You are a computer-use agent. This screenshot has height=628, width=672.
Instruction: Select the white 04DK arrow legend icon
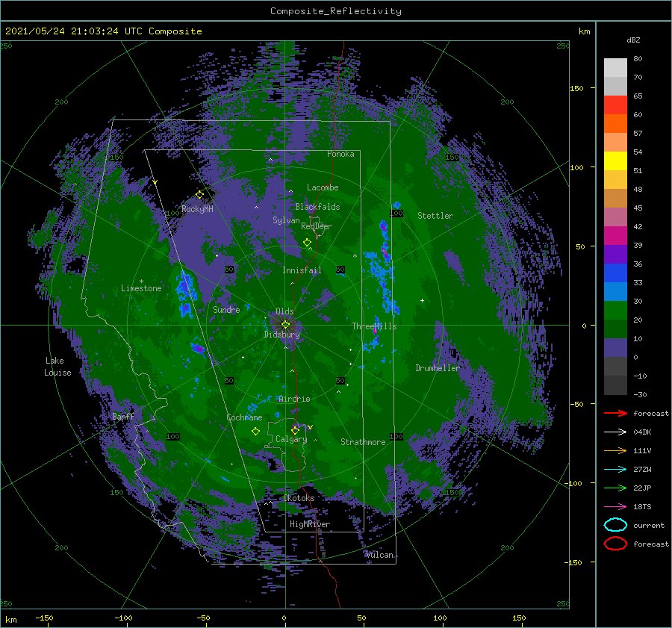[615, 432]
